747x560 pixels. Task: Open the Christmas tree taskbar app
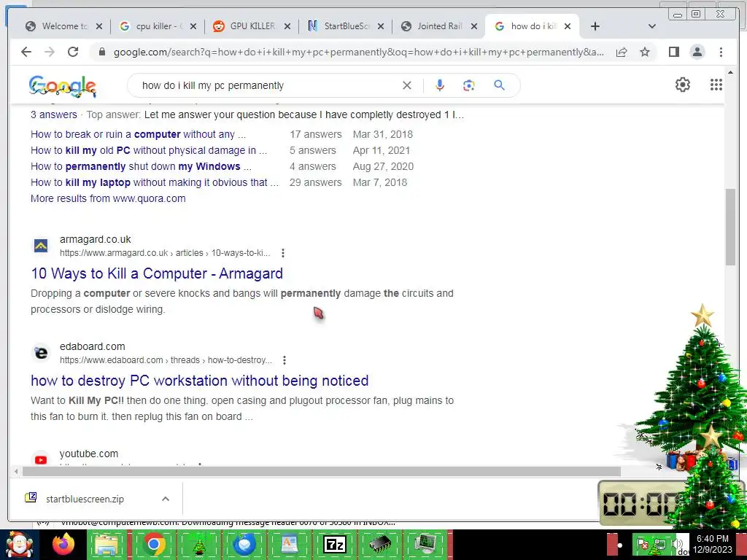click(x=198, y=544)
